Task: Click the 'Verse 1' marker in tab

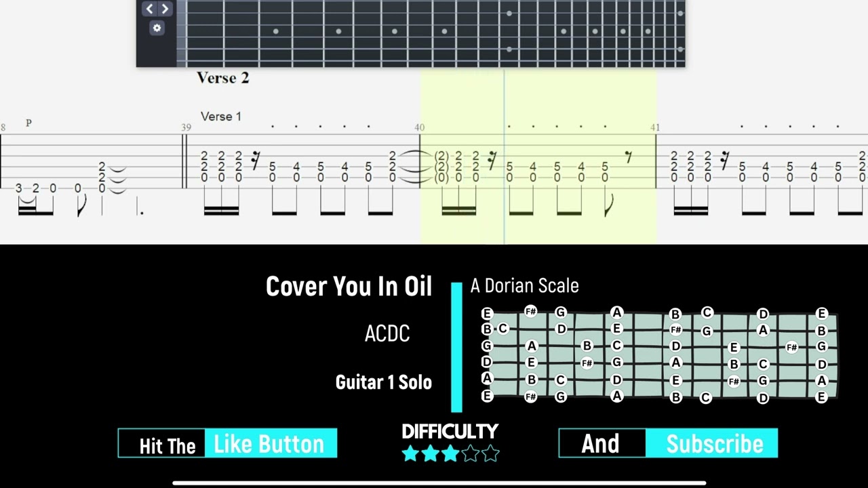Action: point(220,117)
